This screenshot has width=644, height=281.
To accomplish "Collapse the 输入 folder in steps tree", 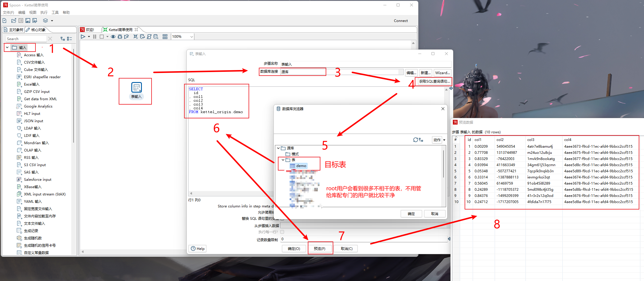I will click(7, 47).
